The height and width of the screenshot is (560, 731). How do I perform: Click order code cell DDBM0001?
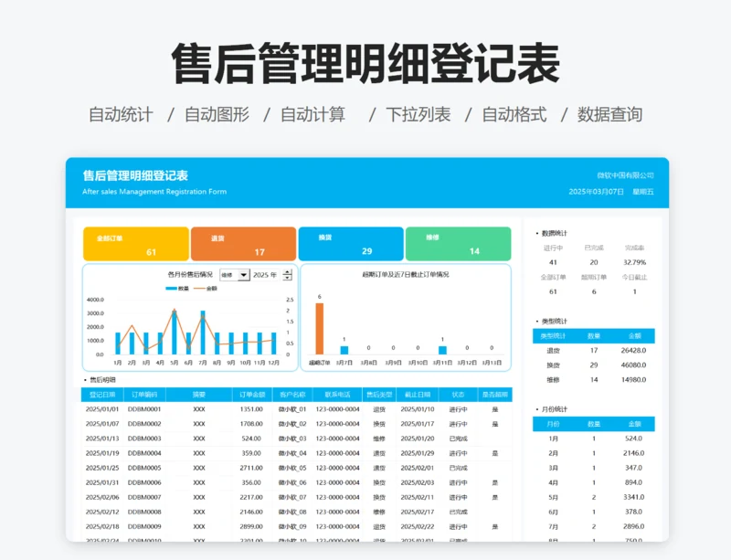(144, 409)
